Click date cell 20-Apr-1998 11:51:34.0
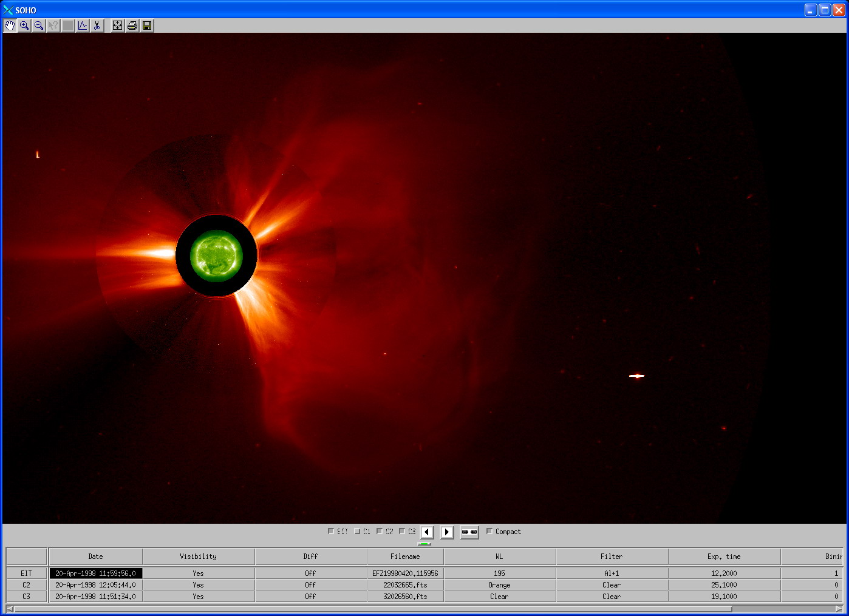 (x=96, y=597)
